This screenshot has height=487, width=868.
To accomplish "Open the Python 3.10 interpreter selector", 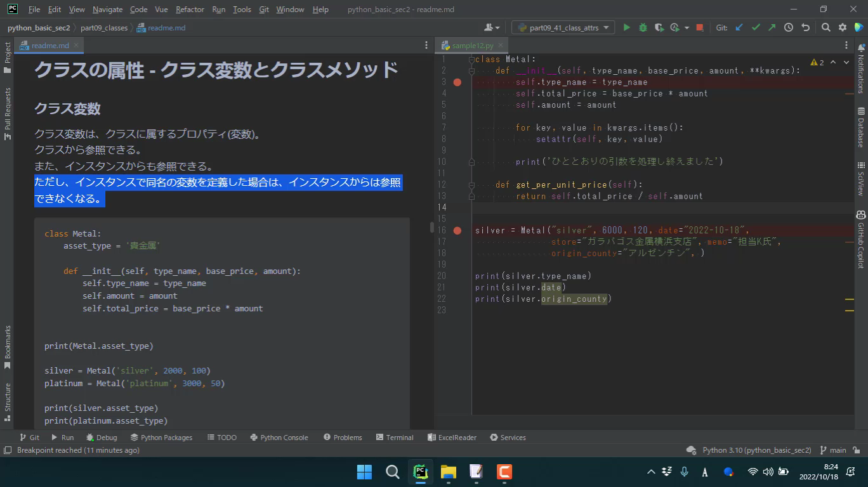I will [756, 450].
